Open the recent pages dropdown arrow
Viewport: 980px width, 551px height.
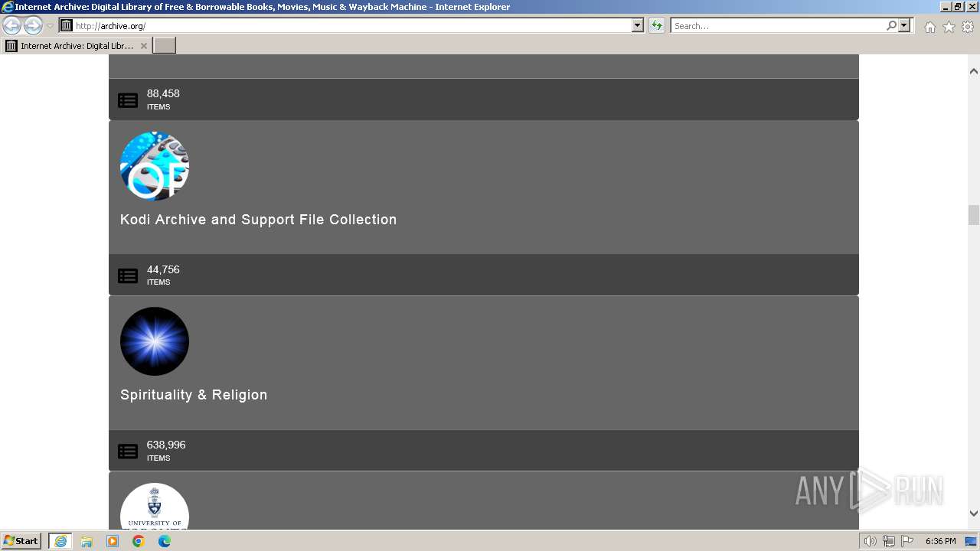point(50,26)
